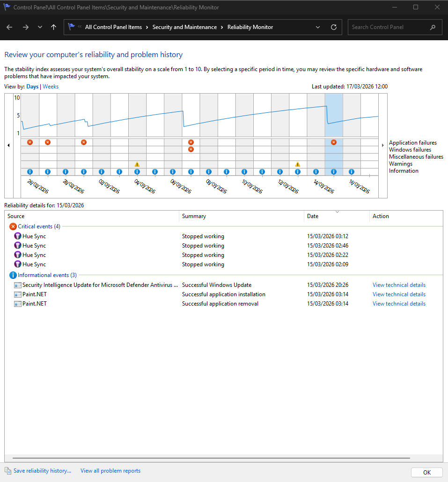This screenshot has height=482, width=448.
Task: Select the information icon on 10/03/2026
Action: pos(244,172)
